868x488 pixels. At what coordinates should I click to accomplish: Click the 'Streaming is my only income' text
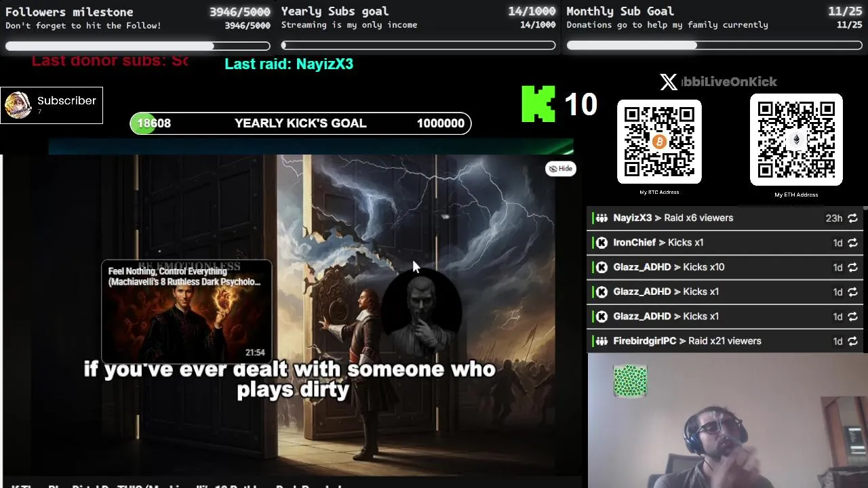(x=349, y=25)
